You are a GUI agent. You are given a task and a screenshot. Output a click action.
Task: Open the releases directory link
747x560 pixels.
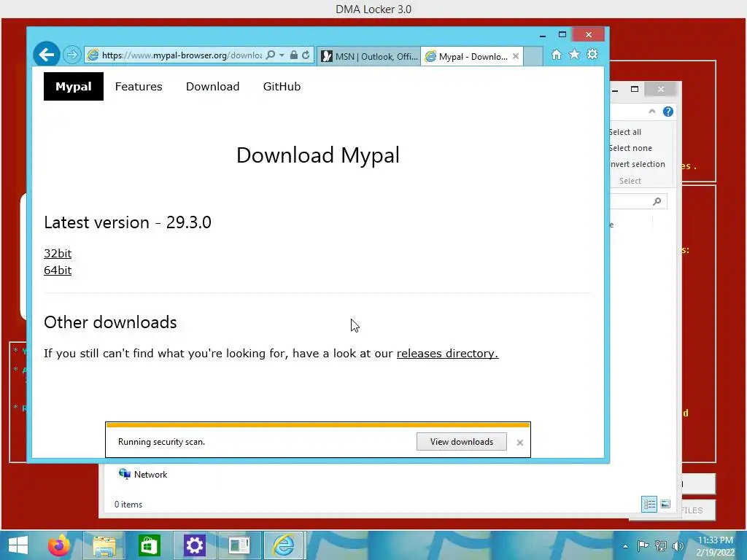(x=447, y=354)
